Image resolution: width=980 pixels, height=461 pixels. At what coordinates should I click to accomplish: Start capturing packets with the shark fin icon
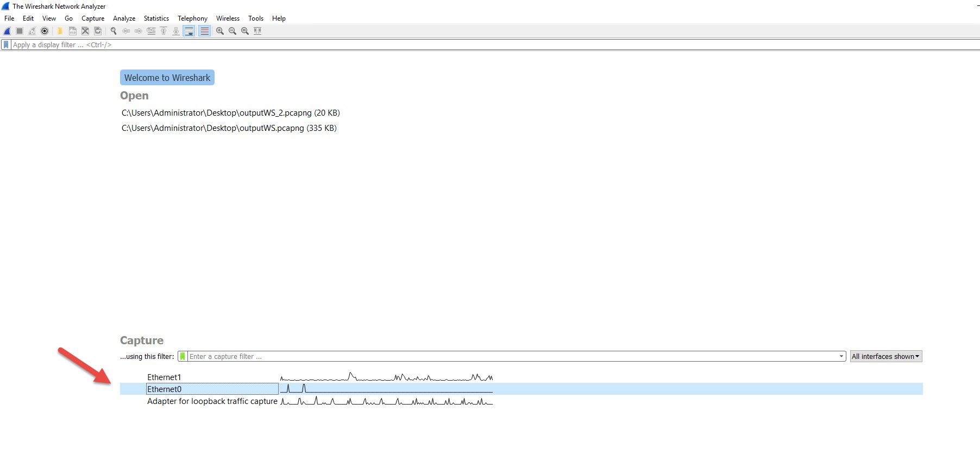click(x=7, y=31)
